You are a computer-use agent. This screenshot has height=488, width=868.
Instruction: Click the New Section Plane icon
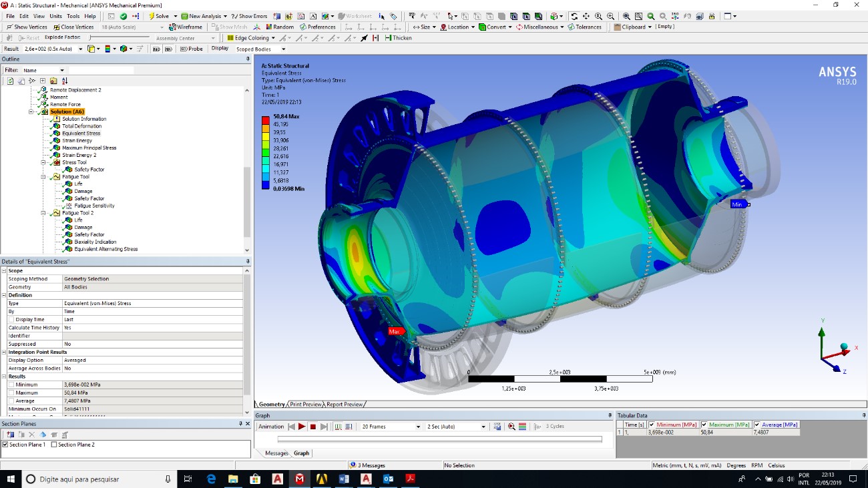pos(10,435)
